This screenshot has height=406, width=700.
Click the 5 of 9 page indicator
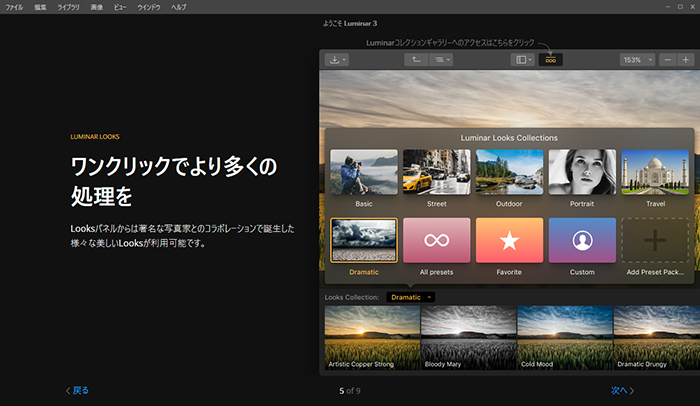pos(350,391)
